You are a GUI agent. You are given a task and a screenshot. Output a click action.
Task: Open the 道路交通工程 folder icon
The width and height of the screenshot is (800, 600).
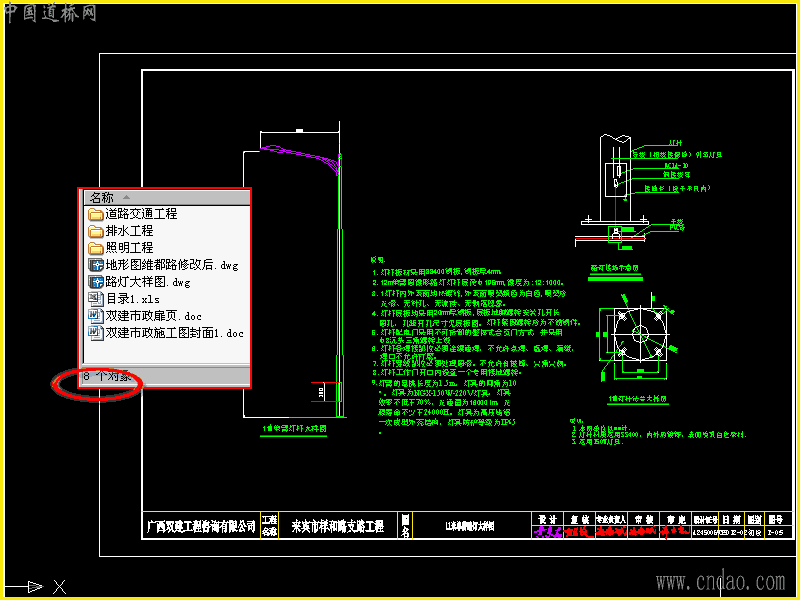(95, 214)
